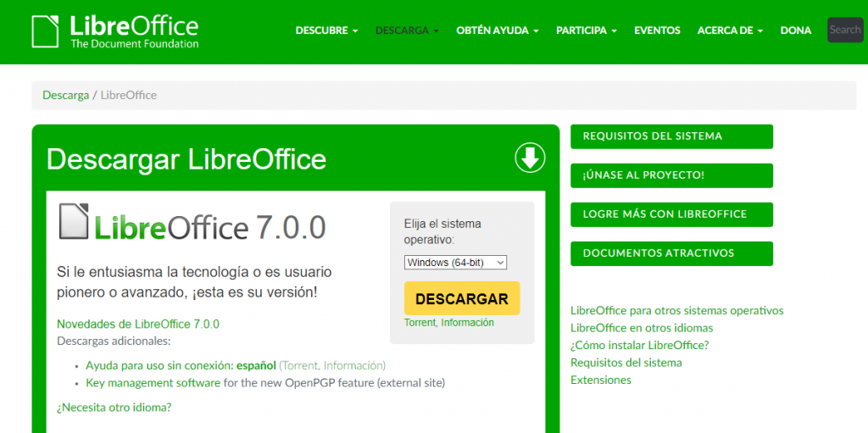This screenshot has height=433, width=868.
Task: Open the operating system selector Windows (64-bit)
Action: point(455,263)
